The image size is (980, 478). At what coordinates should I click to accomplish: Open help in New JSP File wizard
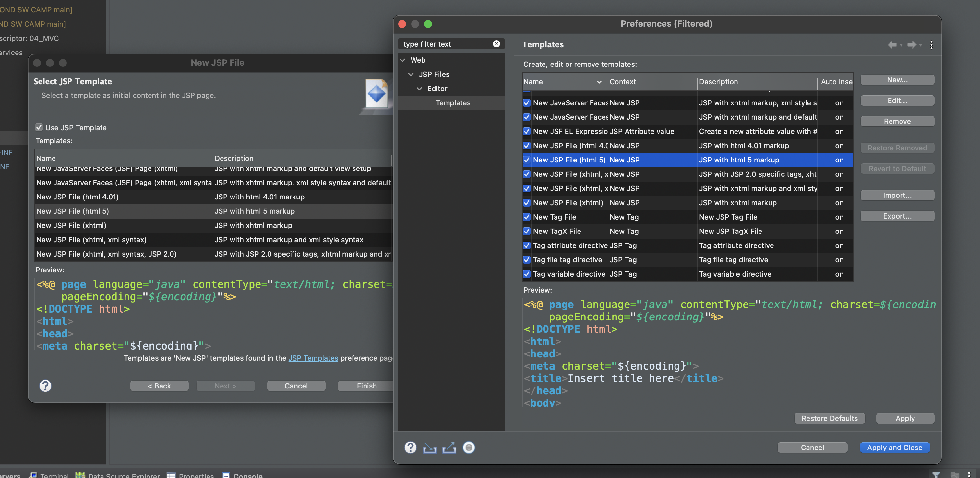coord(45,386)
